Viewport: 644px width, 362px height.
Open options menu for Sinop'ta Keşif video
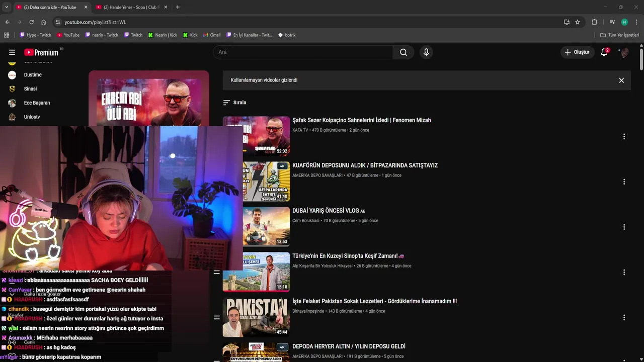click(x=624, y=273)
